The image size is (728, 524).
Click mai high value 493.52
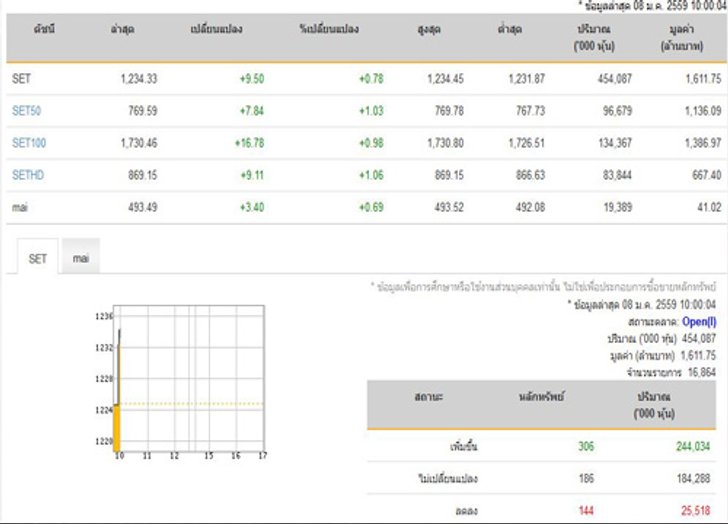point(449,207)
